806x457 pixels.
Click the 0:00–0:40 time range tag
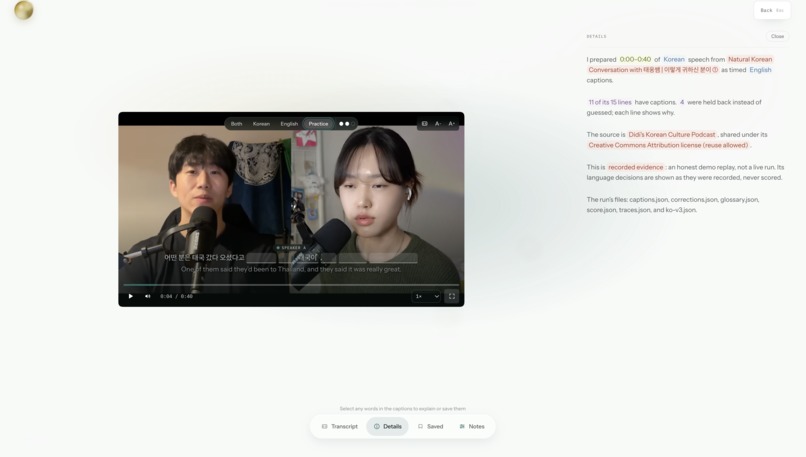(x=635, y=59)
